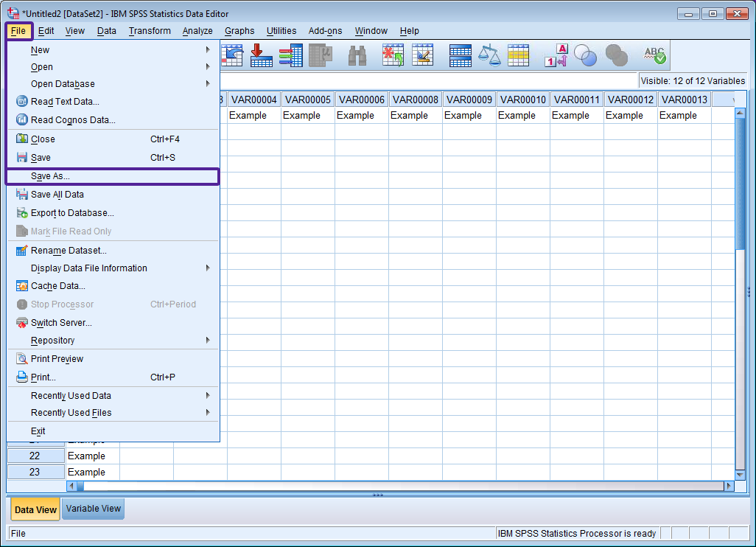Click the Split File toolbar icon
The image size is (756, 547).
[461, 56]
